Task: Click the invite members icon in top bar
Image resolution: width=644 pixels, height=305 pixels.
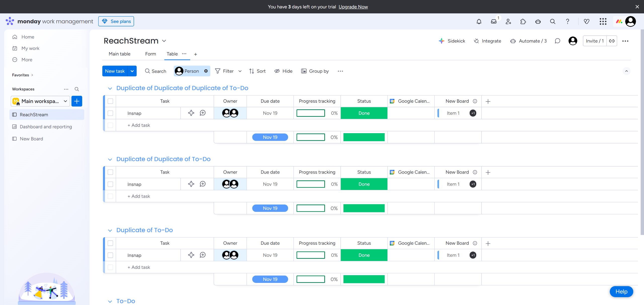Action: [508, 21]
